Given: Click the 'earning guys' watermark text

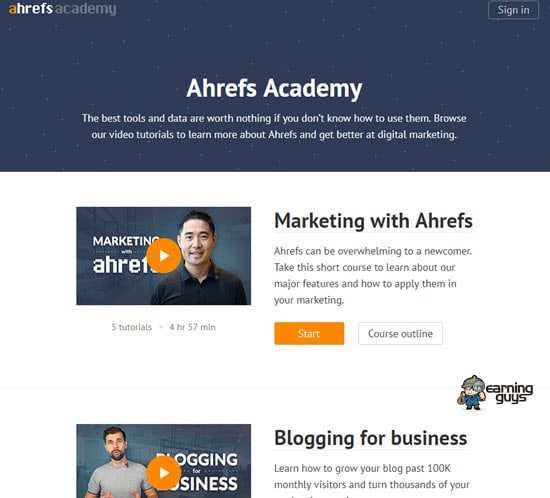Looking at the screenshot, I should point(509,393).
